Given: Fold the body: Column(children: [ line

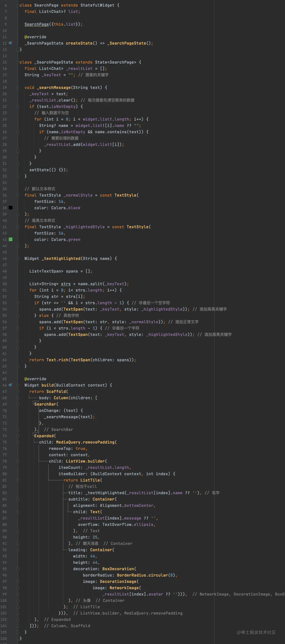Looking at the screenshot, I should point(18,398).
